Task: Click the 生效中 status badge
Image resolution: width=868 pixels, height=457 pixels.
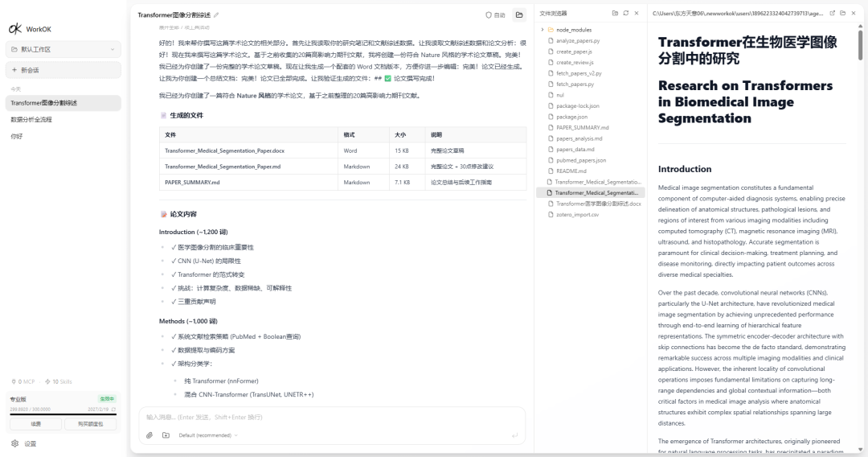Action: point(107,399)
